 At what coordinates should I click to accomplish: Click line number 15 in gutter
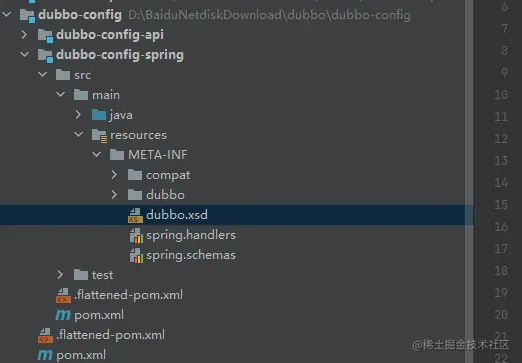[x=501, y=205]
